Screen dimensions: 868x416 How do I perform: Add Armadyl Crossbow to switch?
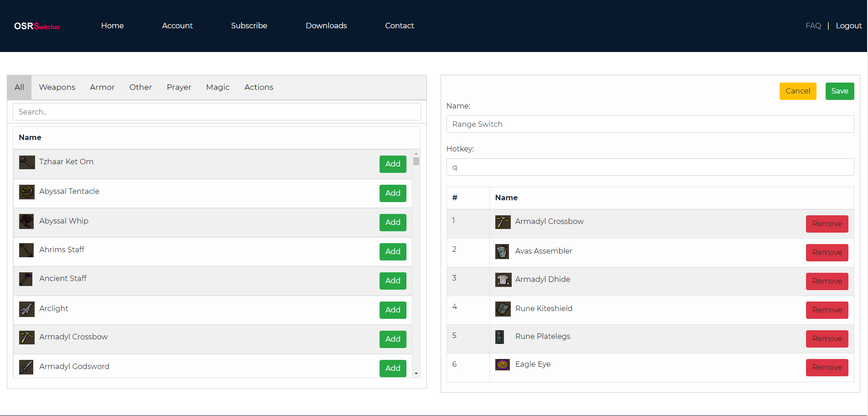[393, 339]
